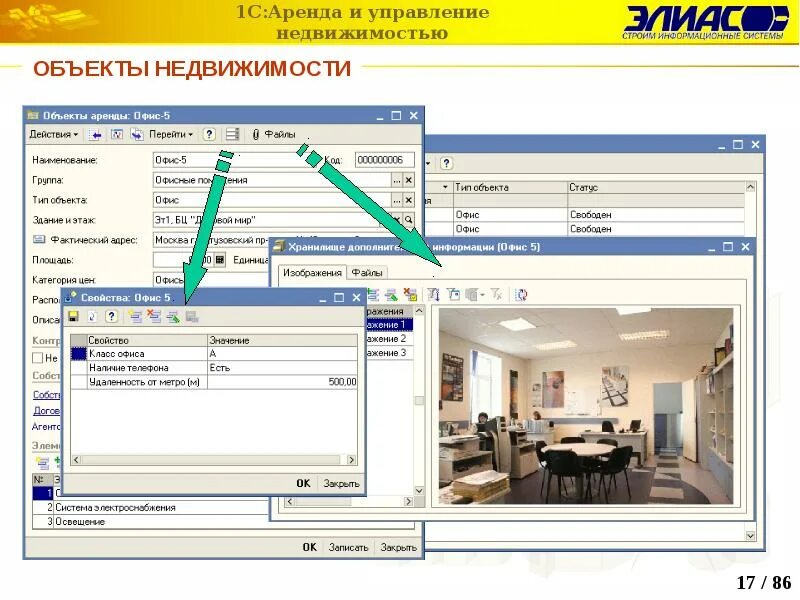Image resolution: width=800 pixels, height=600 pixels.
Task: Click the office photo preview
Action: pos(586,406)
